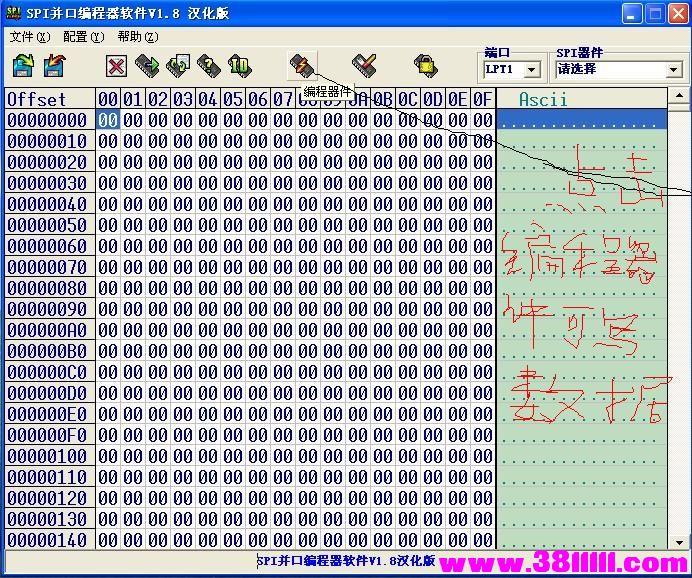Click offset label 00000010

click(x=50, y=141)
